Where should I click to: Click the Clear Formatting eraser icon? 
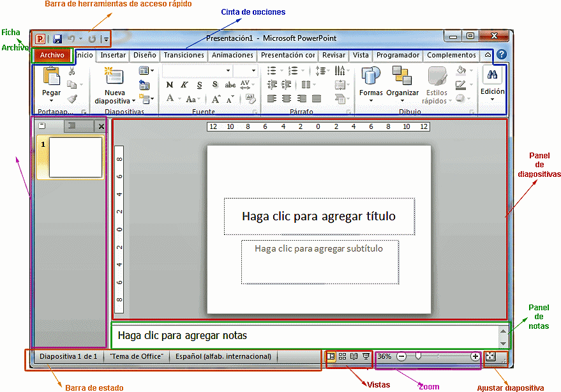pos(251,98)
